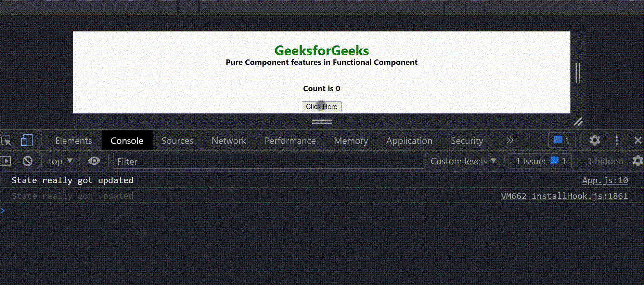Focus the console Filter input field
Viewport: 644px width, 285px height.
tap(269, 161)
